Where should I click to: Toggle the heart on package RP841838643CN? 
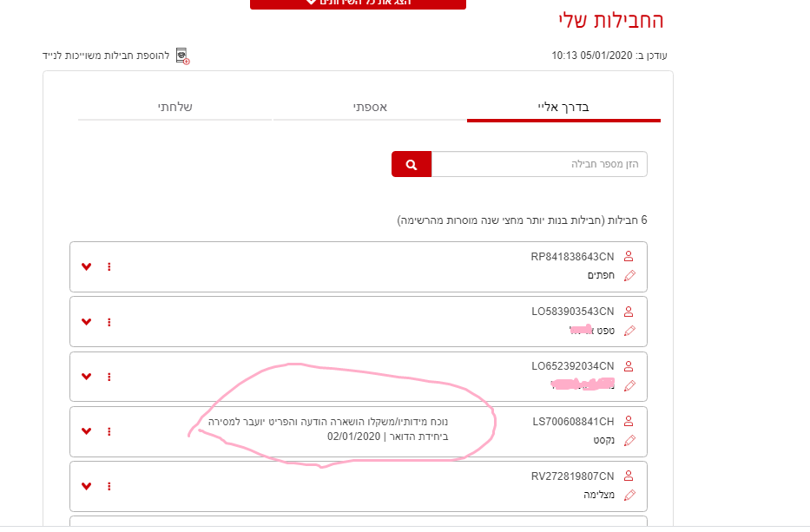pos(86,266)
